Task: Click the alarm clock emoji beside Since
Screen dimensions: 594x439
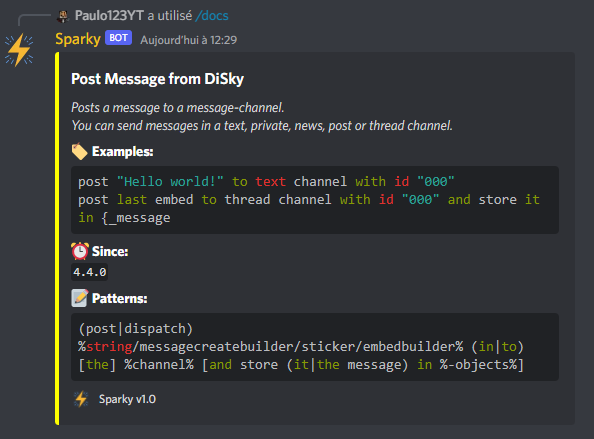Action: pos(80,252)
